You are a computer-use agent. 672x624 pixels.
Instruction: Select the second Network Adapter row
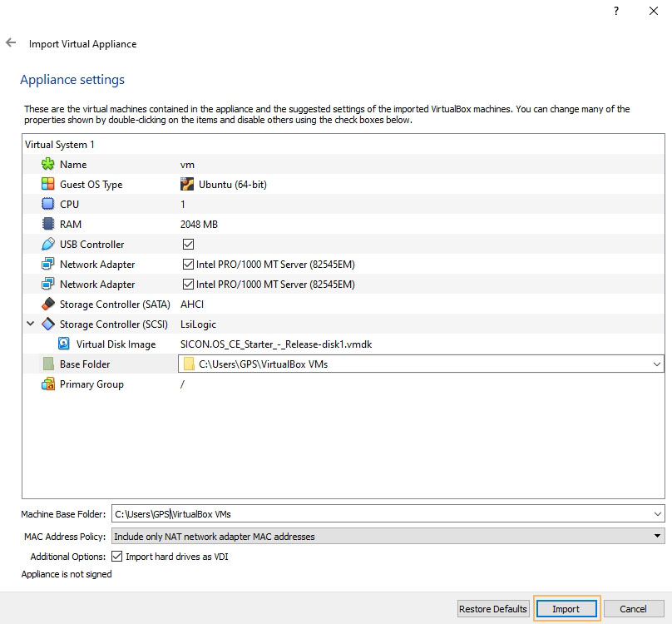(97, 285)
